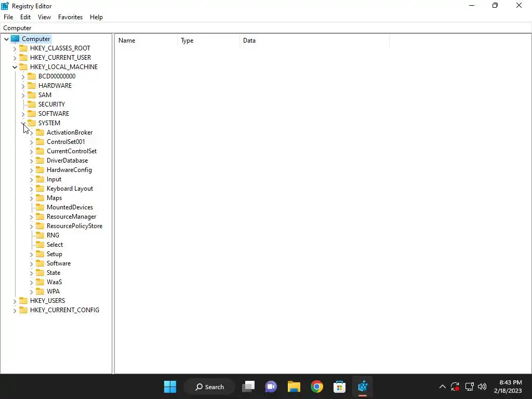Select the HARDWARE key label

point(55,86)
